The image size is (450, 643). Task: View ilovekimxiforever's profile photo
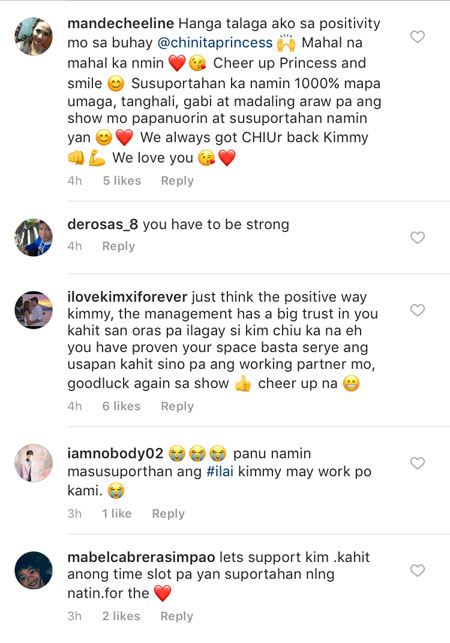(34, 310)
